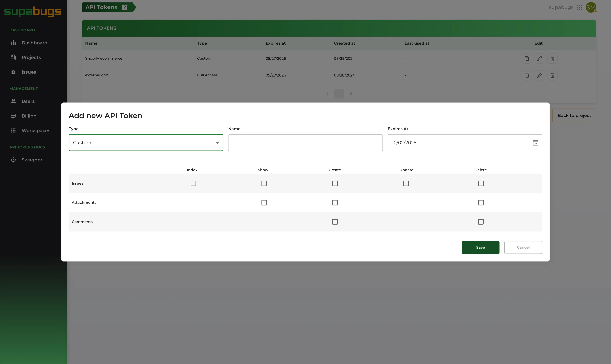Check Show permission for Attachments

tap(264, 203)
